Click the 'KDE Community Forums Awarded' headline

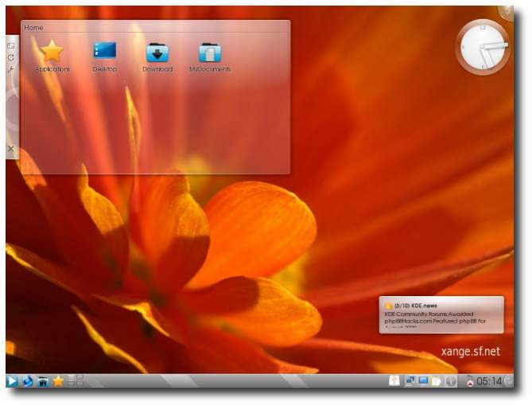(x=429, y=314)
